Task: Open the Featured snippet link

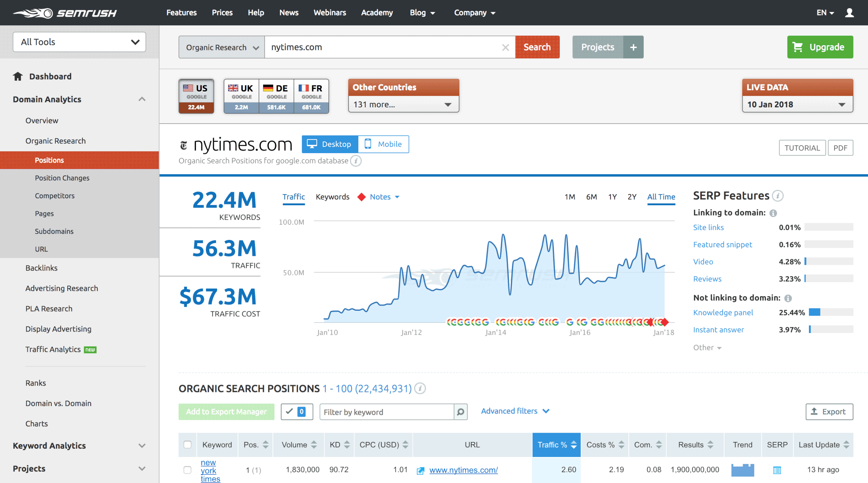Action: pos(722,244)
